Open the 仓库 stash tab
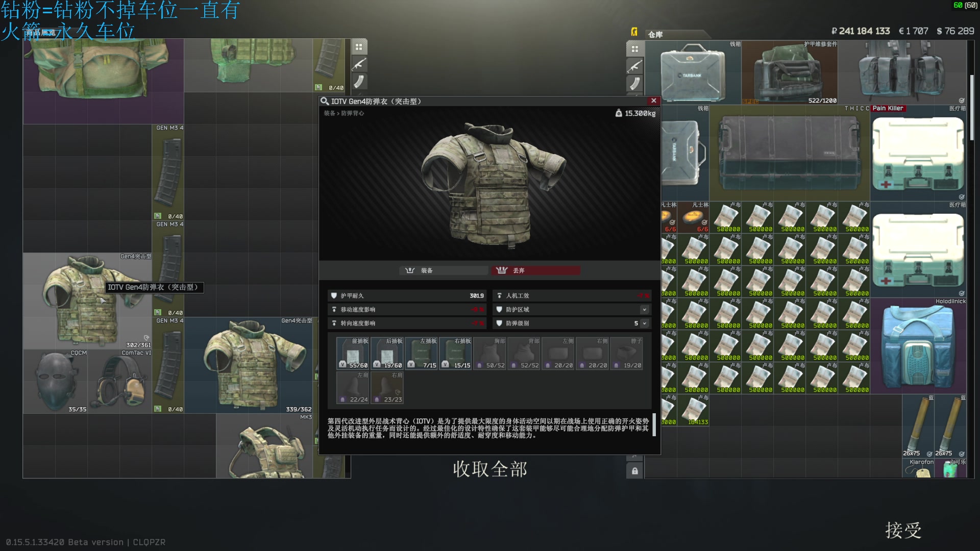The width and height of the screenshot is (980, 551). [x=655, y=34]
